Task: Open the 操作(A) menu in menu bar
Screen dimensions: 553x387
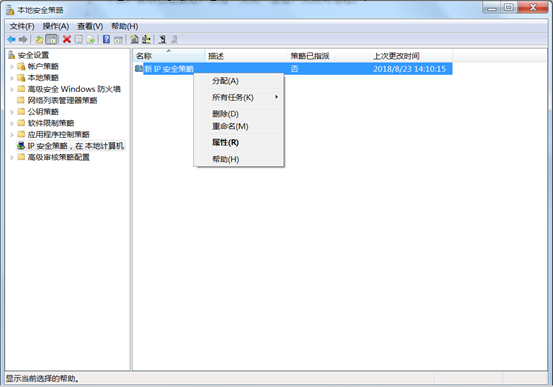Action: pyautogui.click(x=56, y=26)
